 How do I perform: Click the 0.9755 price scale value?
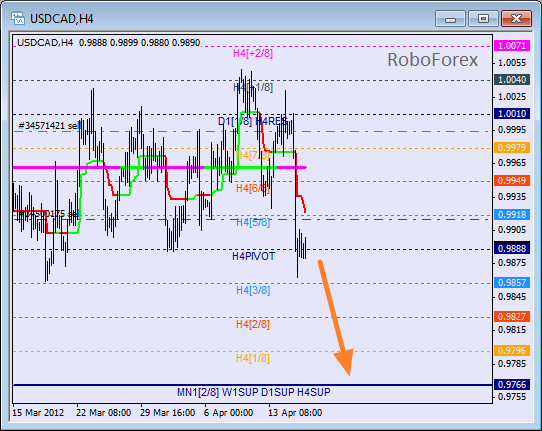(x=512, y=397)
